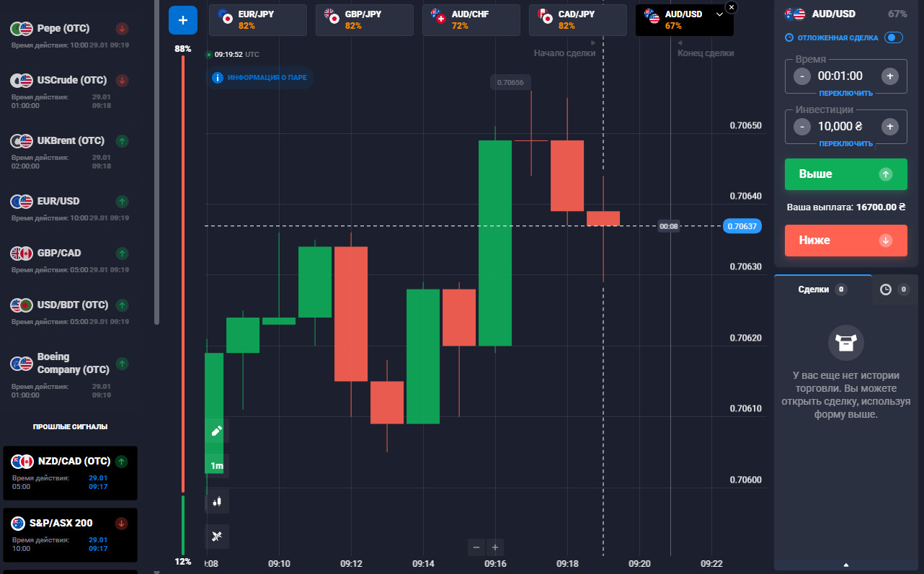The width and height of the screenshot is (924, 574).
Task: Select the Сделки tab
Action: [x=822, y=290]
